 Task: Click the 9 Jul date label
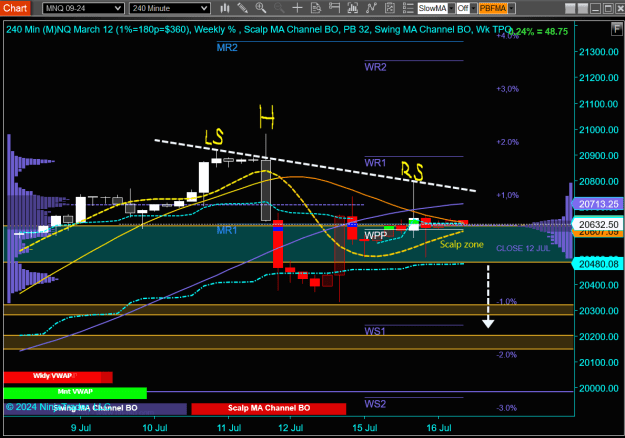coord(81,428)
